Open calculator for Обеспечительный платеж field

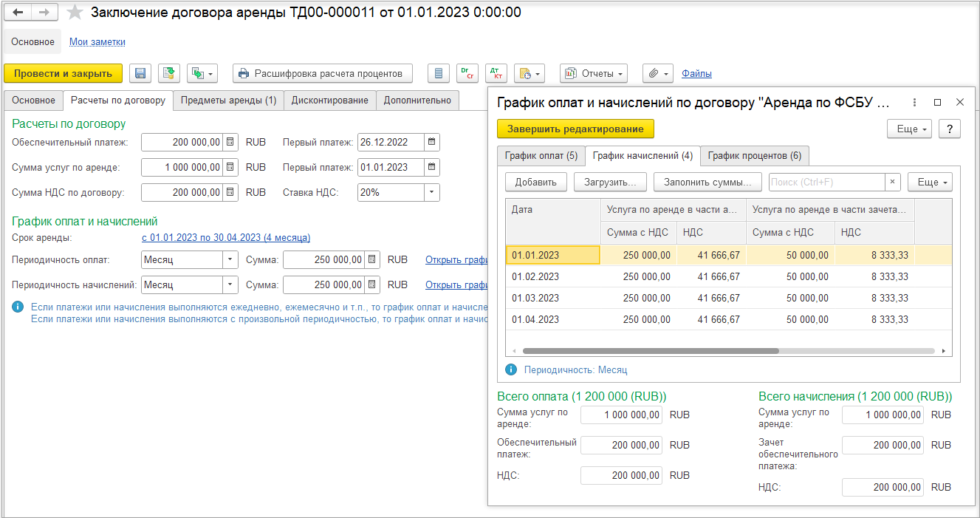tap(230, 142)
